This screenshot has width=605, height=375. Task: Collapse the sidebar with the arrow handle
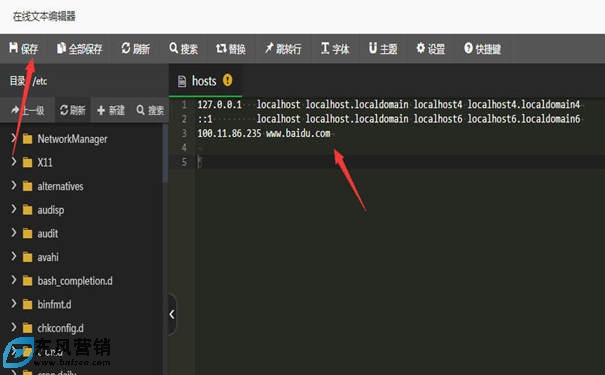tap(172, 314)
